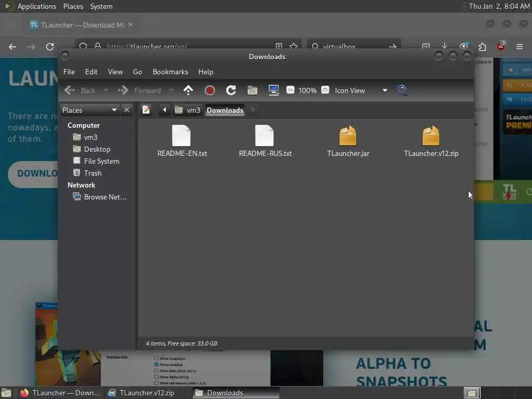The image size is (532, 399).
Task: Open the Firefox downloads arrow icon
Action: click(x=445, y=46)
